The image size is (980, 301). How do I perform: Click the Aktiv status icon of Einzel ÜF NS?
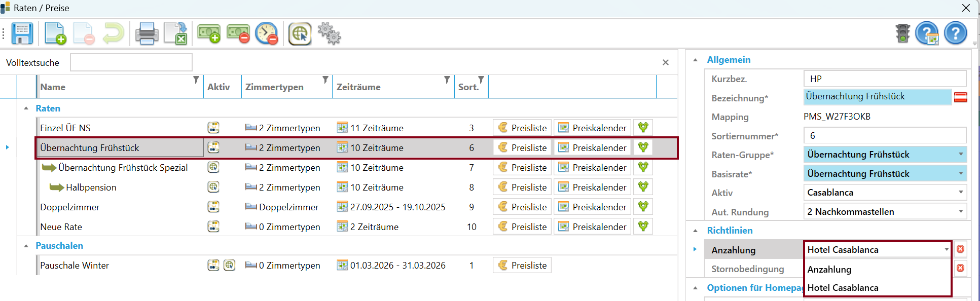tap(213, 128)
